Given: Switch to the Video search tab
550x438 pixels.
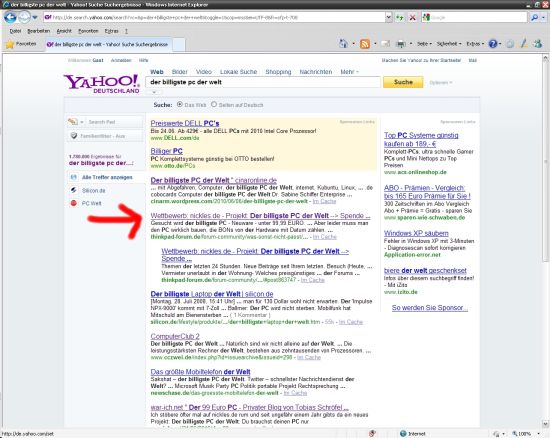Looking at the screenshot, I should [204, 72].
